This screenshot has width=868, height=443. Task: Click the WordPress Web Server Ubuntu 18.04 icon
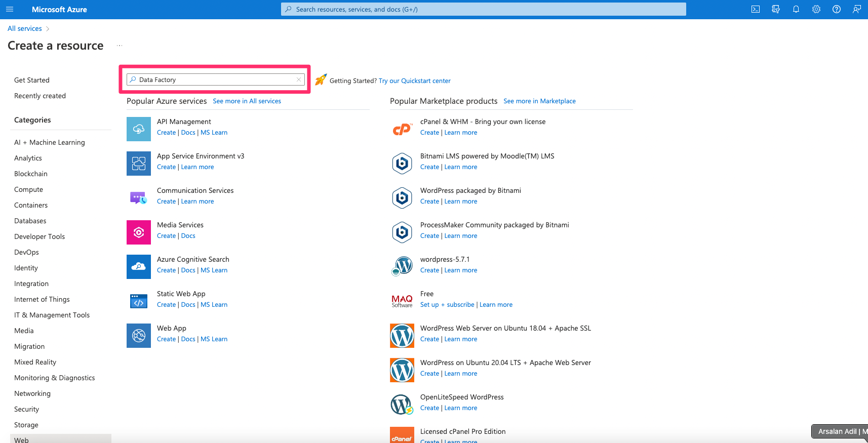point(402,336)
